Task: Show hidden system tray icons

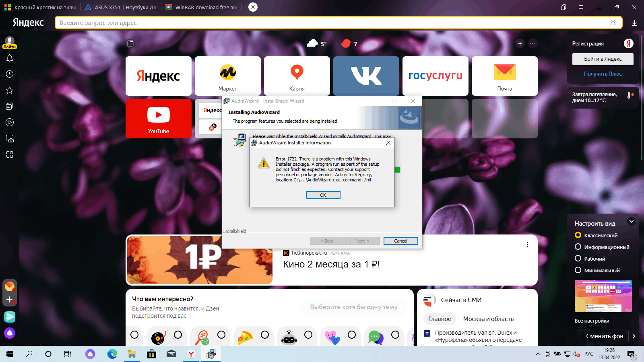Action: 538,354
